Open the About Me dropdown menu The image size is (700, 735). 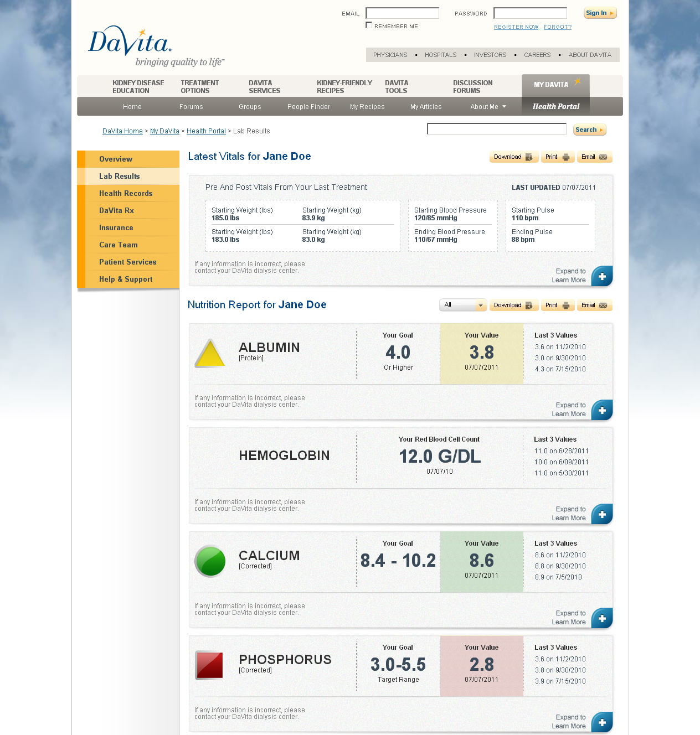point(488,107)
